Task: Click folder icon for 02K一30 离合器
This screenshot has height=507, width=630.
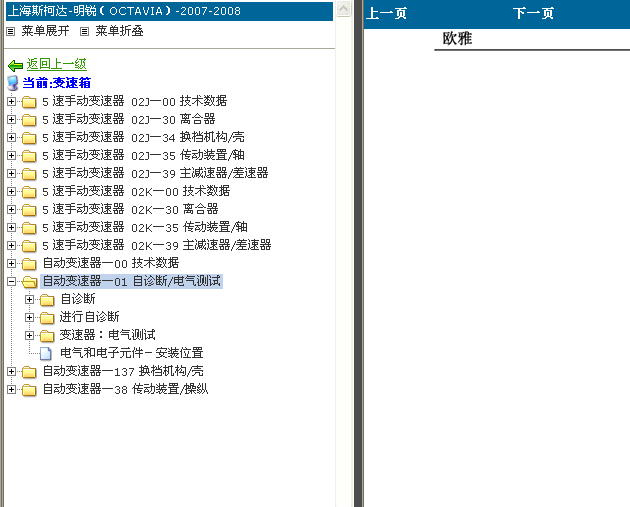Action: click(x=29, y=210)
